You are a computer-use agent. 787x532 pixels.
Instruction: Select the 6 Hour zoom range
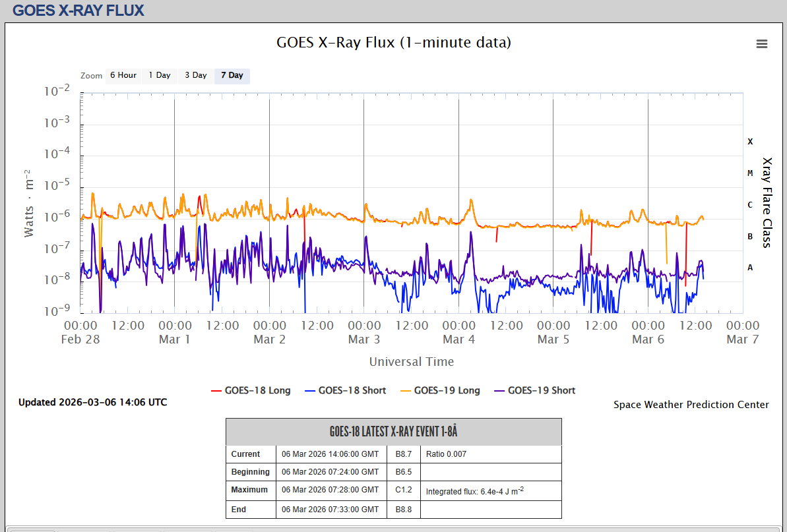coord(123,75)
